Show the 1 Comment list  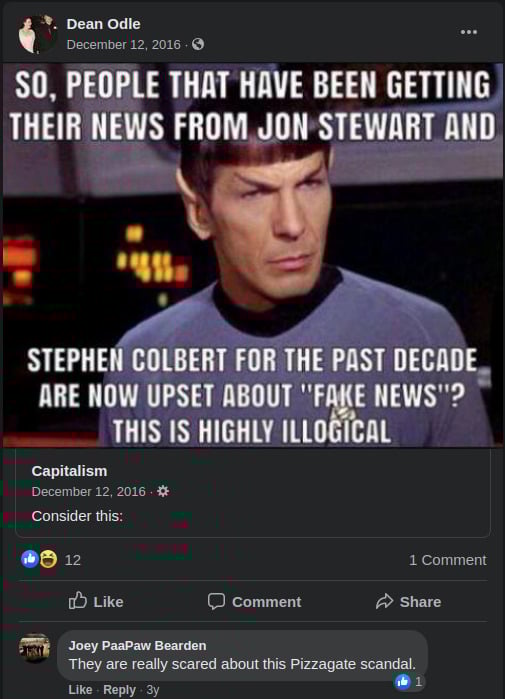[448, 560]
